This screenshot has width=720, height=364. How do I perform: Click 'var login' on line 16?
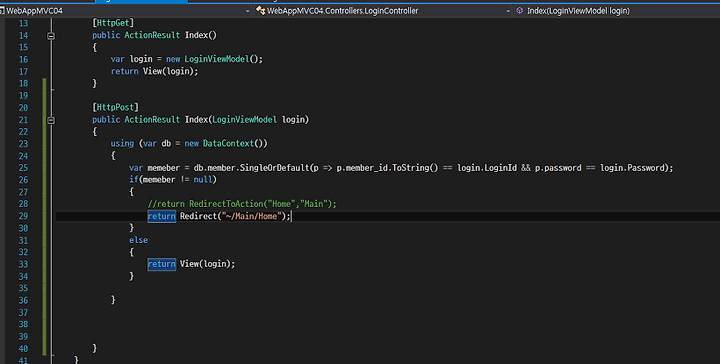(x=131, y=59)
